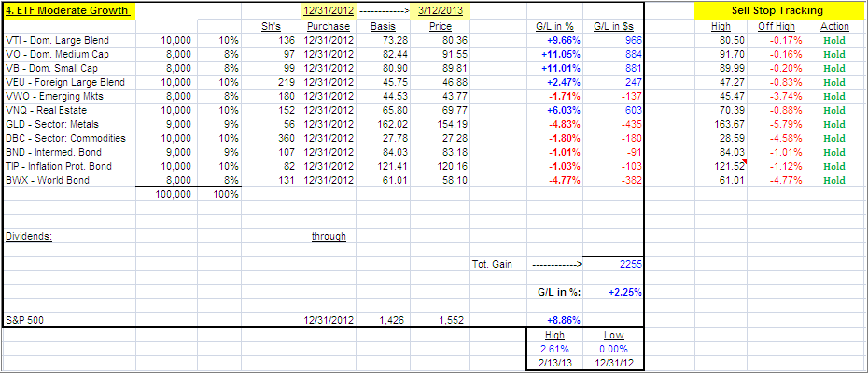Select the 219 shares cell for VEU

point(272,82)
